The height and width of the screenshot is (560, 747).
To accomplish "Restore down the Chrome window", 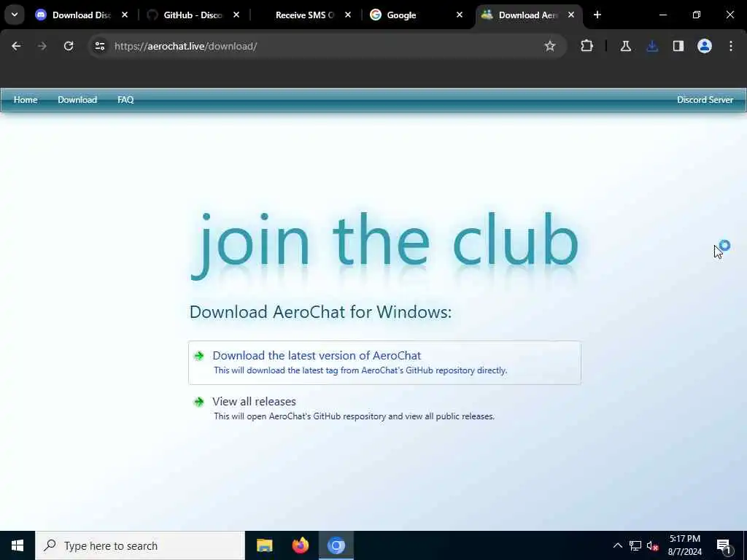I will point(697,15).
